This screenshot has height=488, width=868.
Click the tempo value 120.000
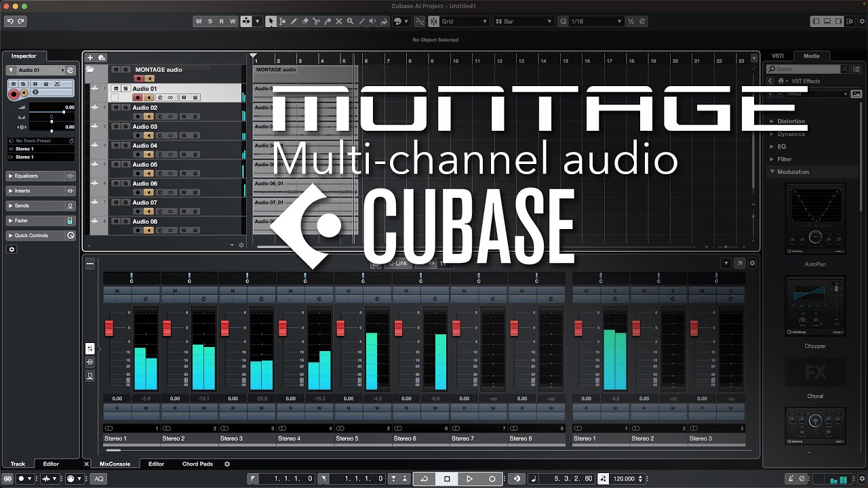click(x=624, y=479)
